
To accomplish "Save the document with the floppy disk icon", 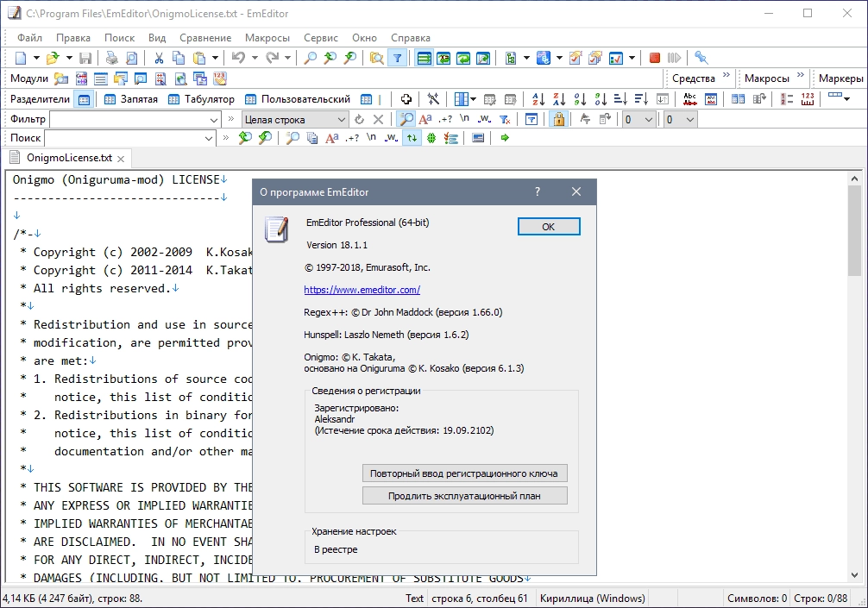I will click(85, 58).
